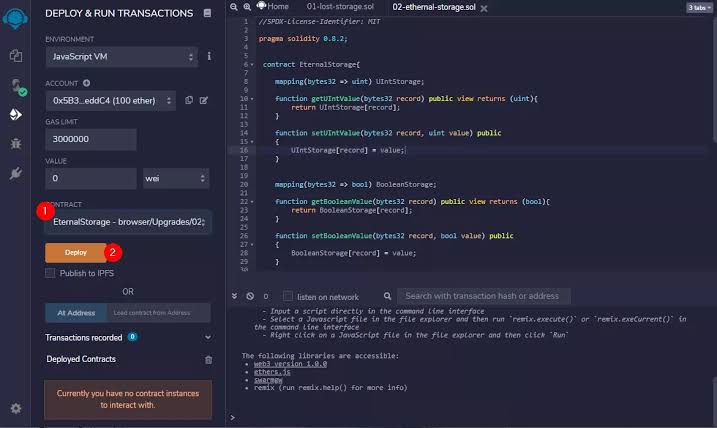
Task: Click the setBooleanValue function line
Action: point(394,236)
